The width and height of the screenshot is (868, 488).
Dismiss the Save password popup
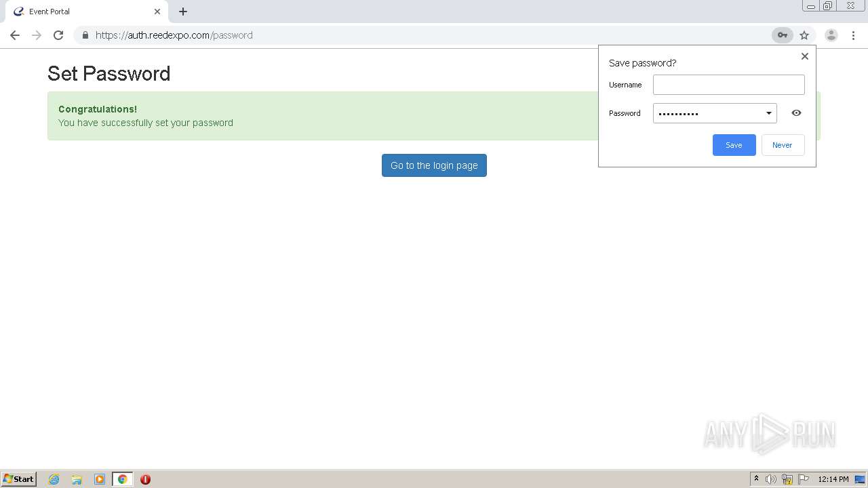(x=805, y=56)
